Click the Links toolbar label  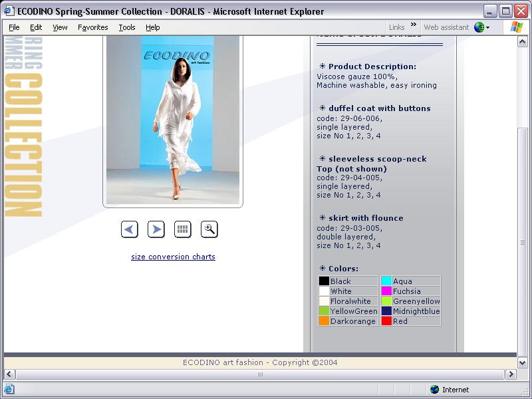[396, 27]
